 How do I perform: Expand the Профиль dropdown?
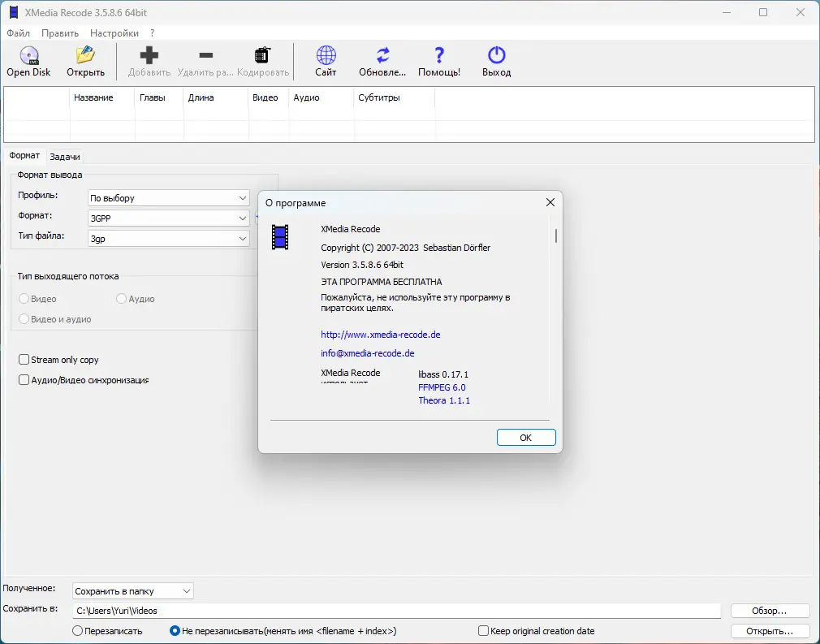168,198
